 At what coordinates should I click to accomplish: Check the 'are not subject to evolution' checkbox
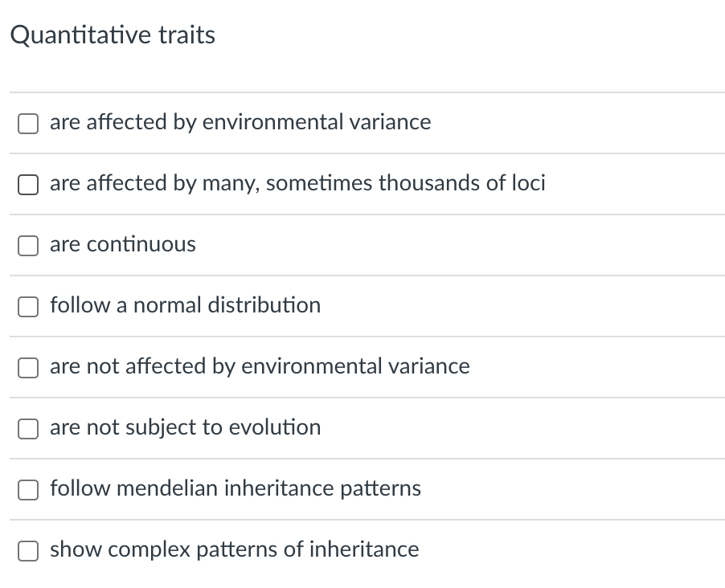coord(28,429)
